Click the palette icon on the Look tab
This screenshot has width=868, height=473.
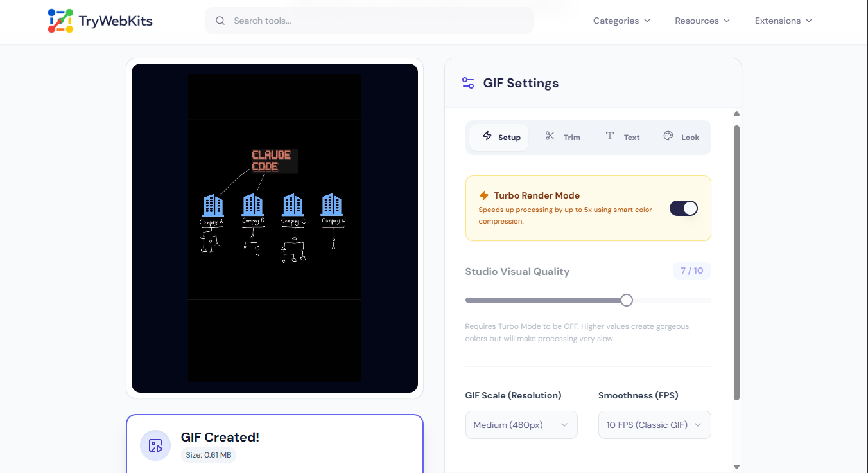click(x=668, y=135)
